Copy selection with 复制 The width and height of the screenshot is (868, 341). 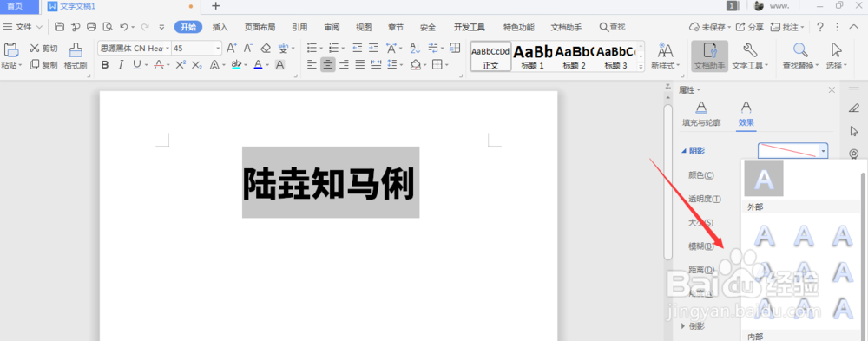pos(43,65)
